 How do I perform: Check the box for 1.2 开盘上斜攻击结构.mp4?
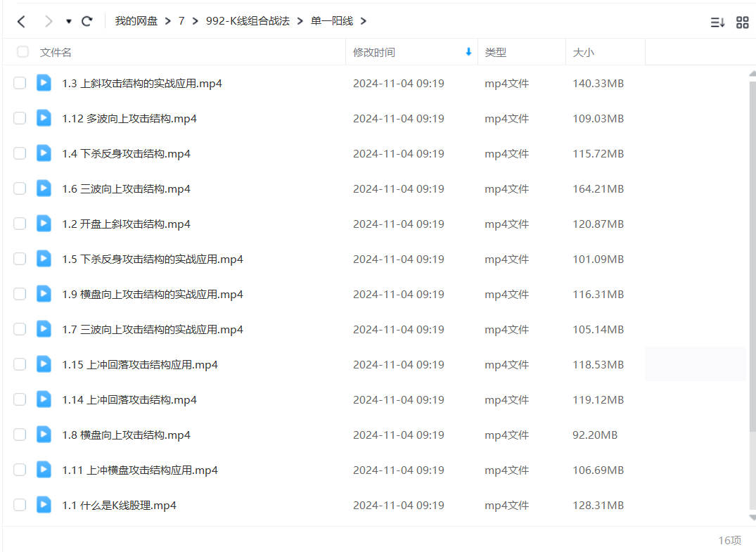[20, 224]
